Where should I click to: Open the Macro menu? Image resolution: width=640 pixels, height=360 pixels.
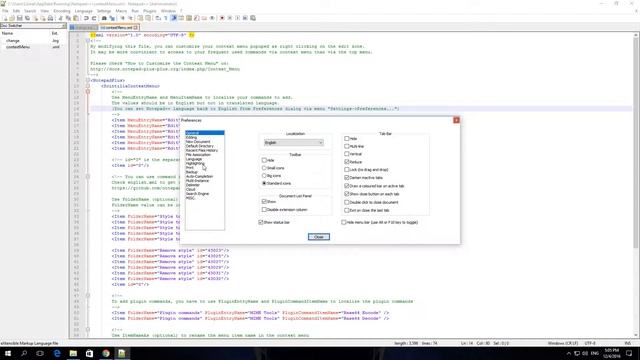click(x=121, y=11)
